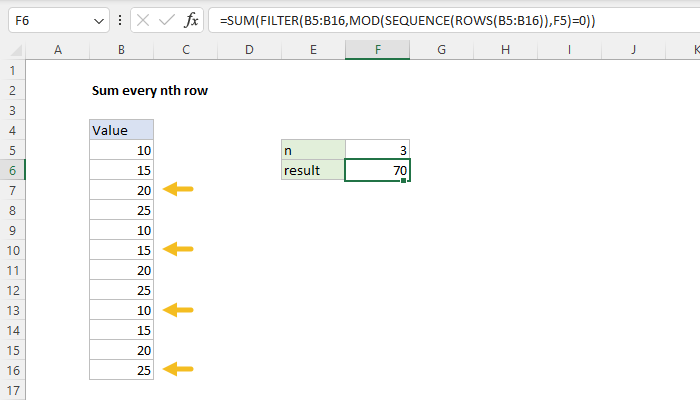The height and width of the screenshot is (400, 700).
Task: Click the 'Sum every nth row' title cell
Action: click(x=148, y=90)
